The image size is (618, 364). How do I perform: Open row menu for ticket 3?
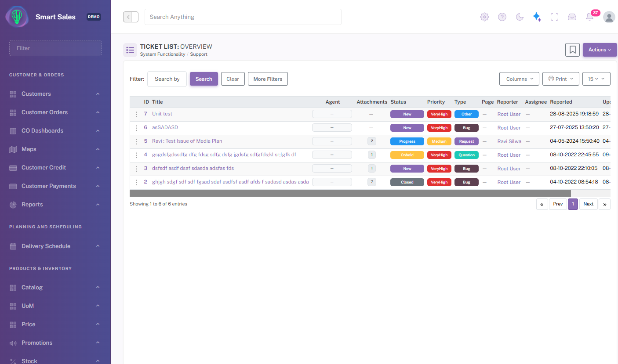[x=136, y=169]
